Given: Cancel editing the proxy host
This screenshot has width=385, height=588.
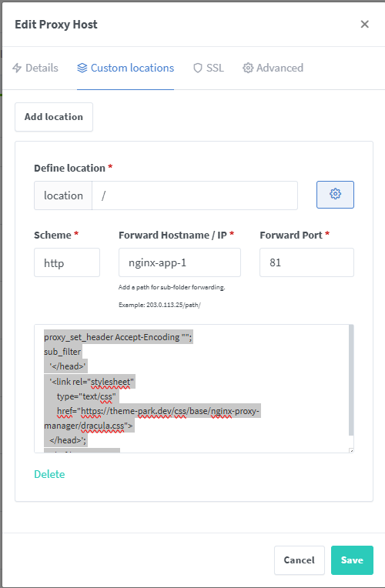Looking at the screenshot, I should point(299,560).
